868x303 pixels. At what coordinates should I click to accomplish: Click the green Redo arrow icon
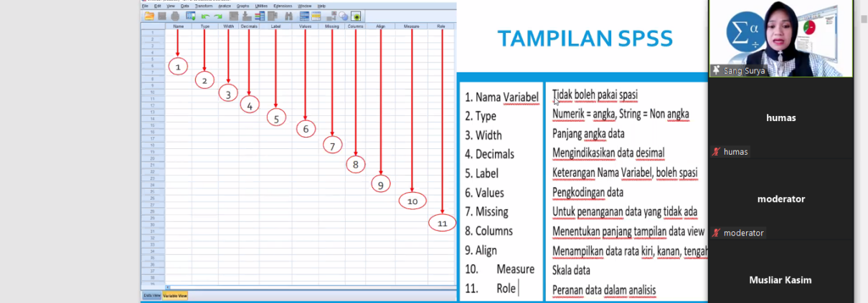(x=218, y=16)
